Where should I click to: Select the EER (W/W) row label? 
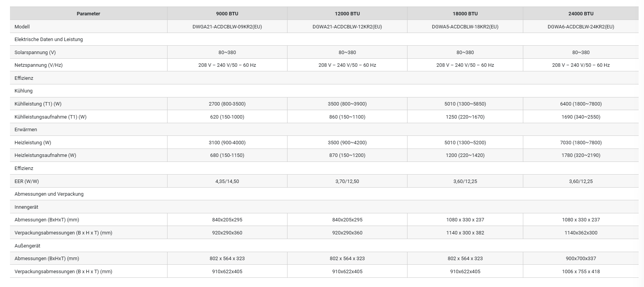click(x=26, y=181)
